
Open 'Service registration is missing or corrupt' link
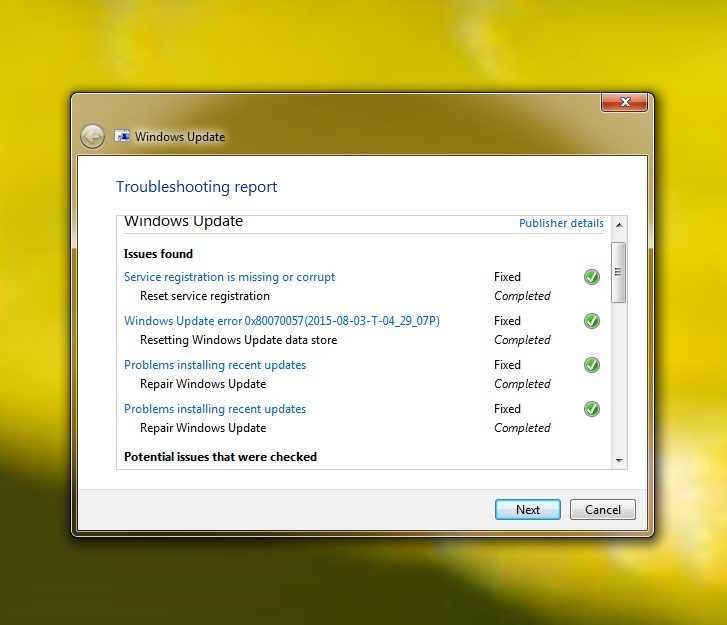pyautogui.click(x=230, y=277)
